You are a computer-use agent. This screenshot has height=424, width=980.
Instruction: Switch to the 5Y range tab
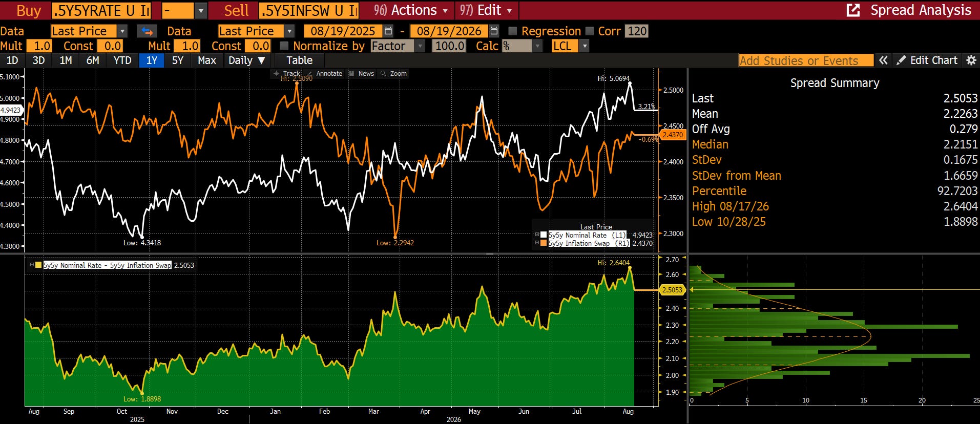tap(178, 60)
